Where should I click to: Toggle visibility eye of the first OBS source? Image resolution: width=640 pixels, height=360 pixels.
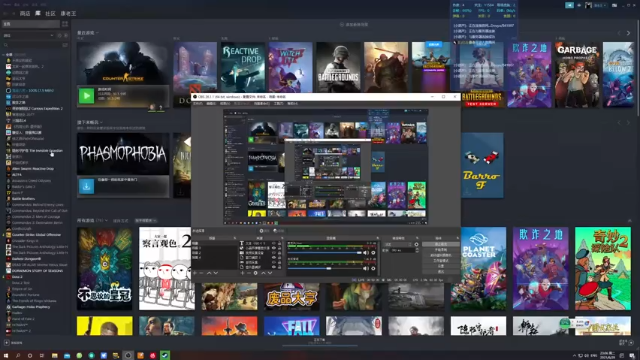click(x=274, y=243)
